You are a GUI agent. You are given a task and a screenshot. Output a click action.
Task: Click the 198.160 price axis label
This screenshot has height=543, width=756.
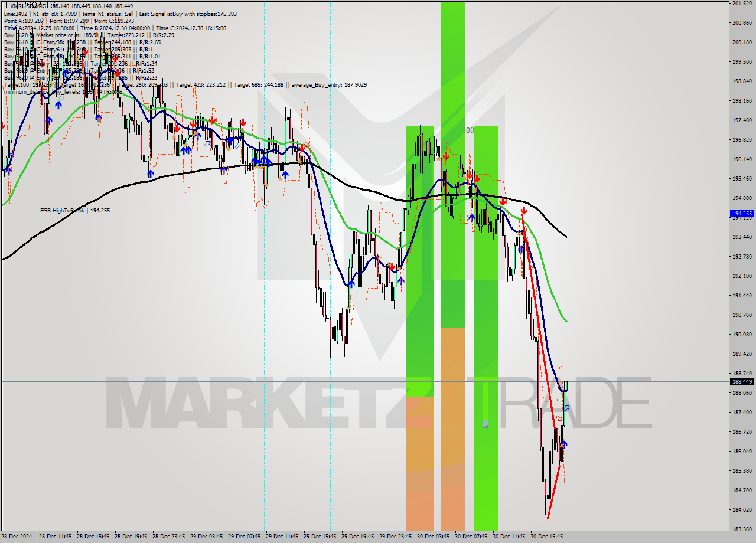742,101
